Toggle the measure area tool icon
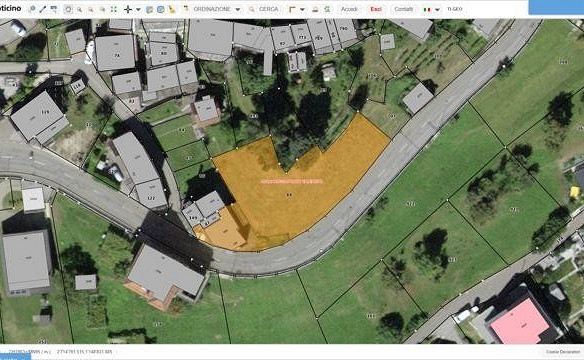Image resolution: width=584 pixels, height=360 pixels. pos(54,9)
